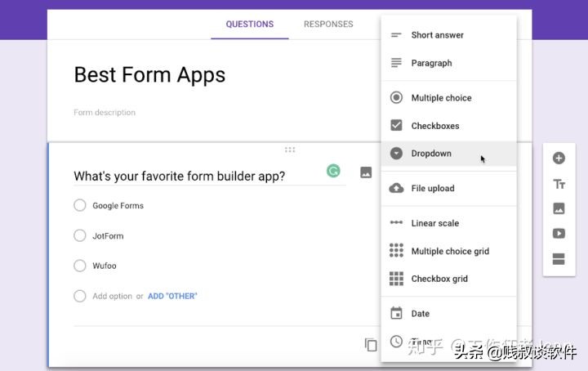Image resolution: width=588 pixels, height=371 pixels.
Task: Add a section from the side toolbar
Action: coord(559,259)
